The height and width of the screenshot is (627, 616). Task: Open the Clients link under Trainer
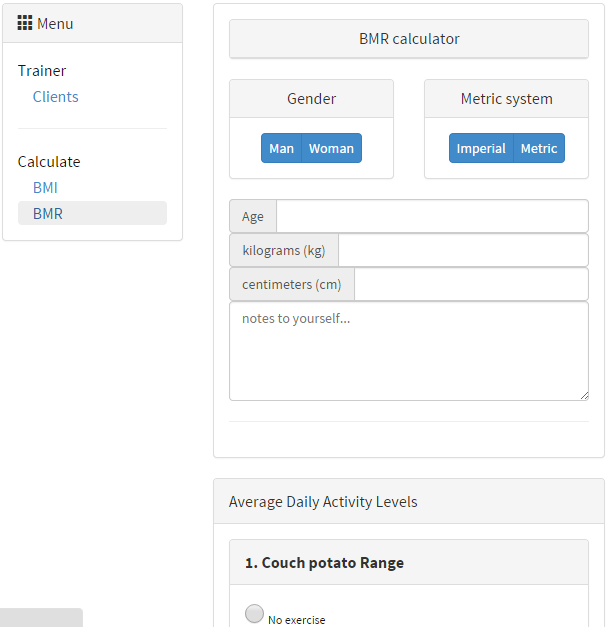click(x=55, y=97)
